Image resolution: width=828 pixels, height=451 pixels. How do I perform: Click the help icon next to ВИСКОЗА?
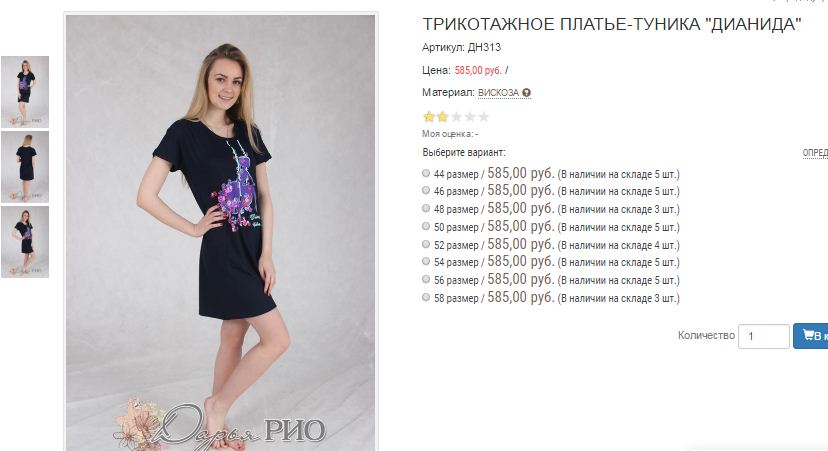tap(526, 93)
